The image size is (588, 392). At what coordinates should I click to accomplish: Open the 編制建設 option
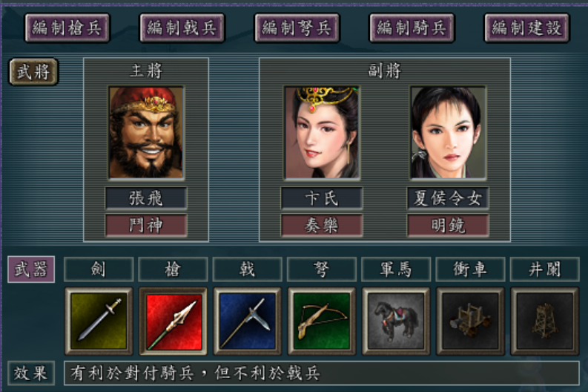click(527, 27)
